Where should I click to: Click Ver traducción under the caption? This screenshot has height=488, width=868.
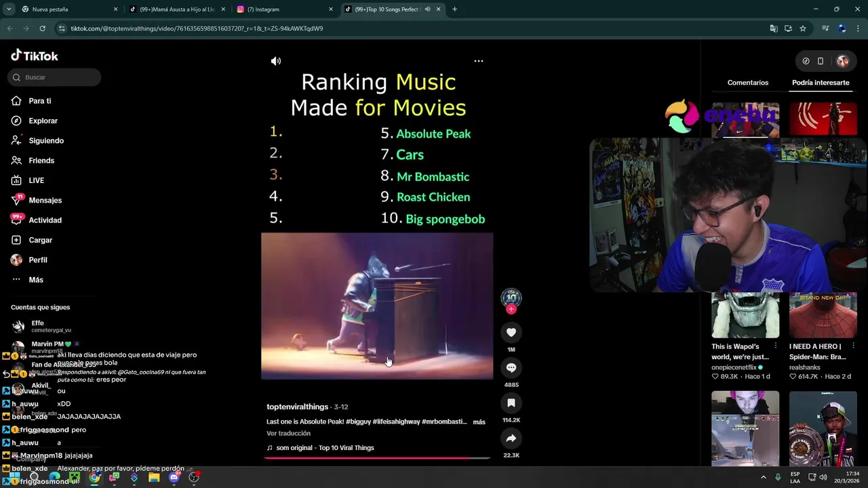click(288, 433)
